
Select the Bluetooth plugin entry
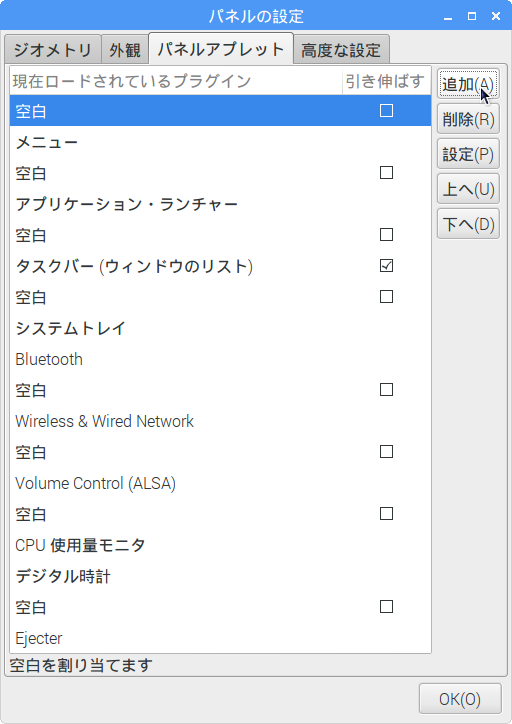tap(220, 359)
